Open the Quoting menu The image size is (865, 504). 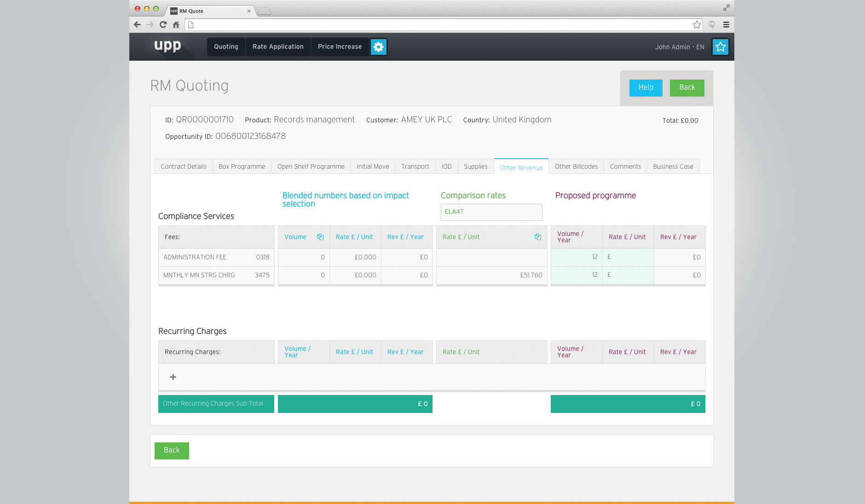click(226, 47)
